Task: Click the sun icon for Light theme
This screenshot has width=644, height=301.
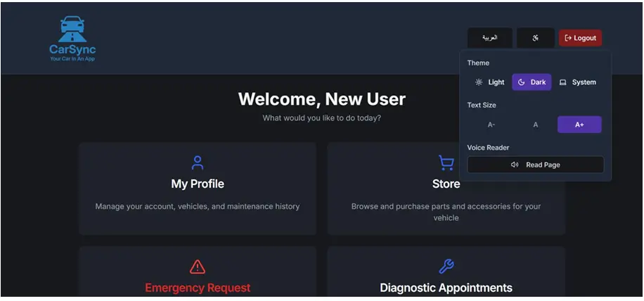Action: click(x=479, y=82)
